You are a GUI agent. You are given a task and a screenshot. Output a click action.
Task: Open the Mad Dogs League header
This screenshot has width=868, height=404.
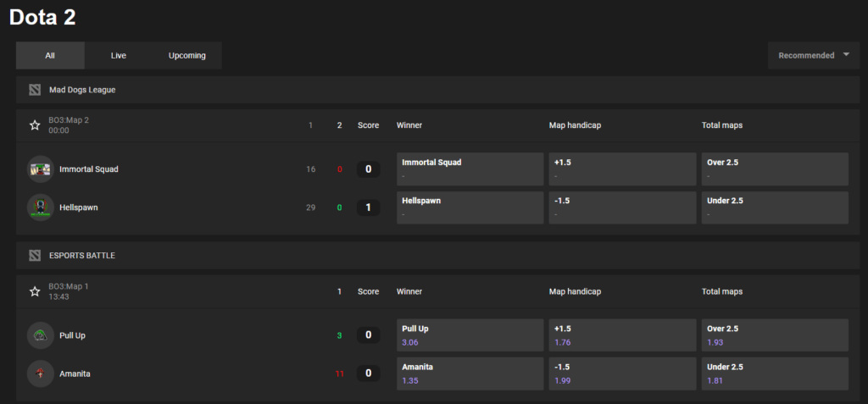82,90
